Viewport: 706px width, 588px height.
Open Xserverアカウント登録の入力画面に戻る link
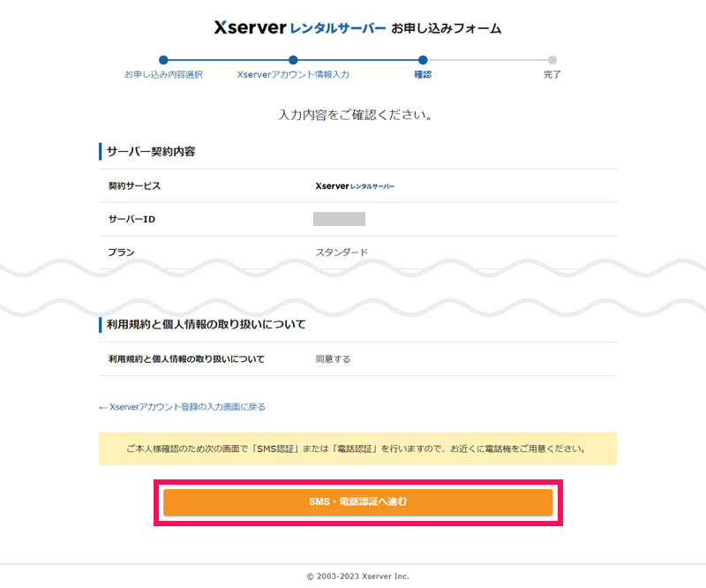[182, 407]
